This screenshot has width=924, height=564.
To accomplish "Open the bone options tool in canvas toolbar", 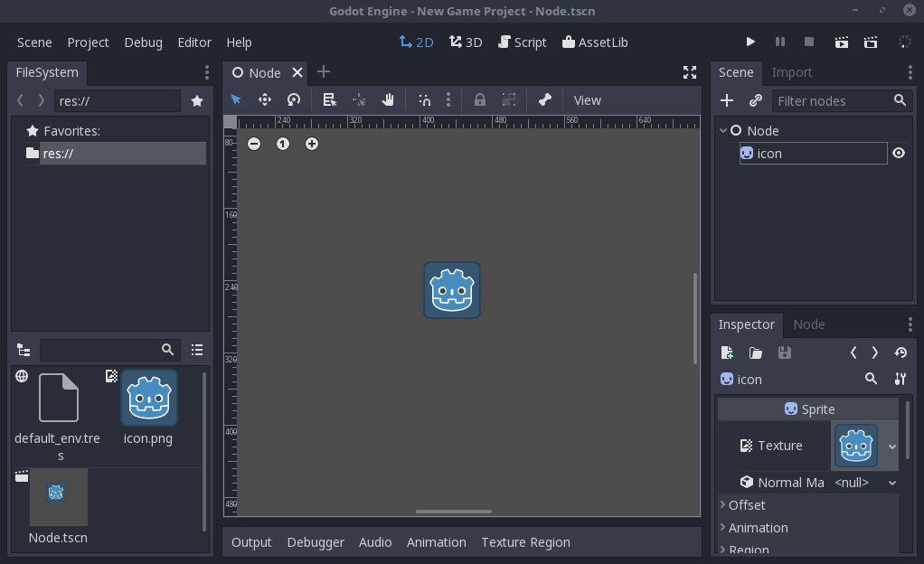I will click(x=545, y=99).
